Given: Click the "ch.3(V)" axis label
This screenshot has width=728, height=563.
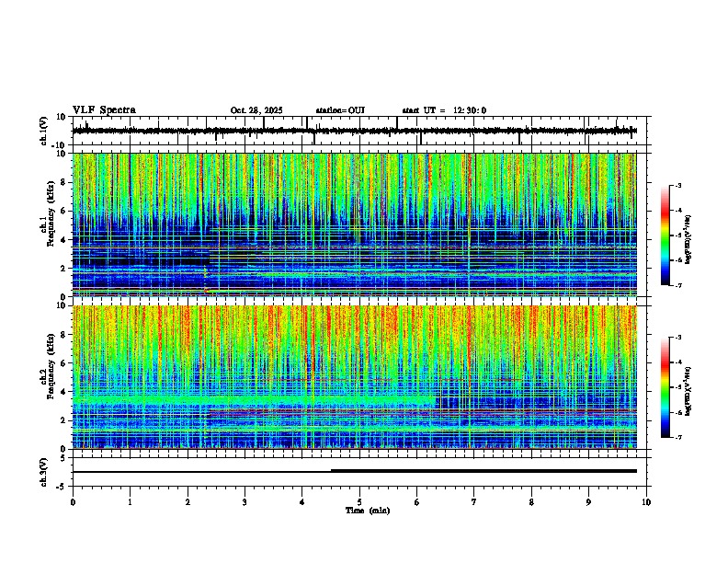Looking at the screenshot, I should click(44, 473).
